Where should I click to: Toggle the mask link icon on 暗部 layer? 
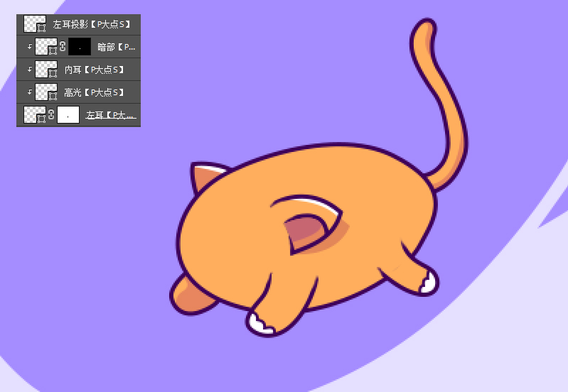(x=63, y=47)
